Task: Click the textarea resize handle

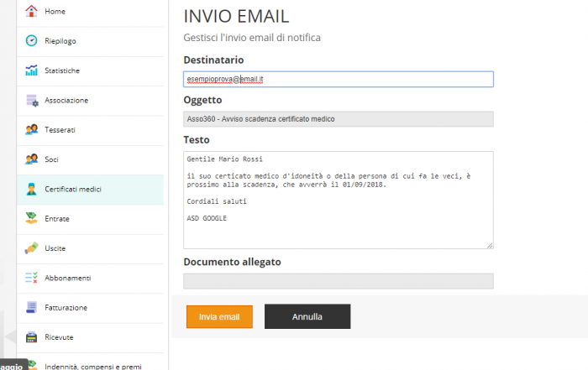Action: (490, 245)
